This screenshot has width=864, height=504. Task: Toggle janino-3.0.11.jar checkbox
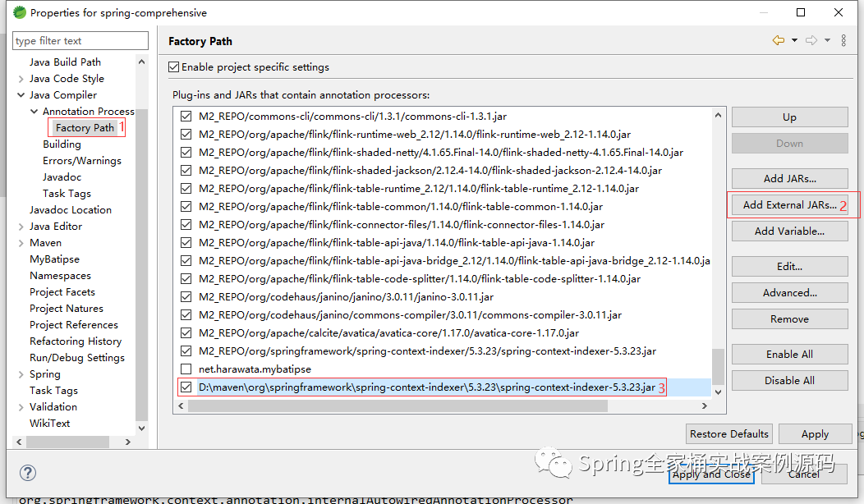pyautogui.click(x=186, y=297)
